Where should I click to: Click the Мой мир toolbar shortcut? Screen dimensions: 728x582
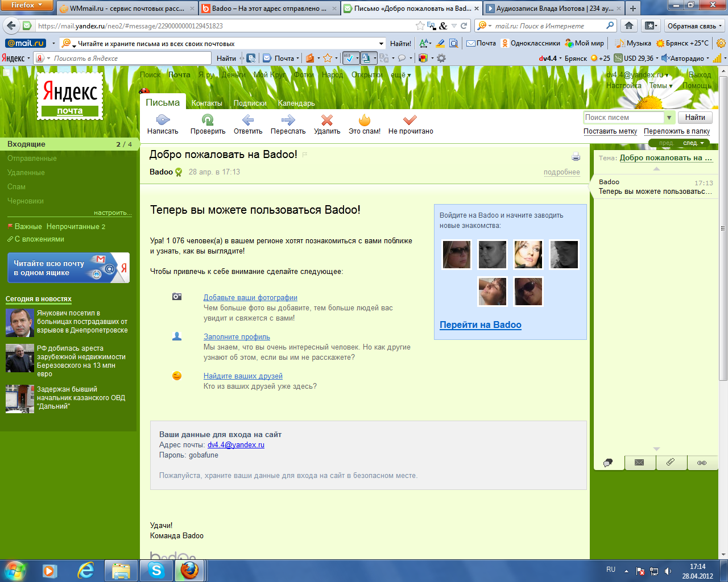(x=584, y=43)
